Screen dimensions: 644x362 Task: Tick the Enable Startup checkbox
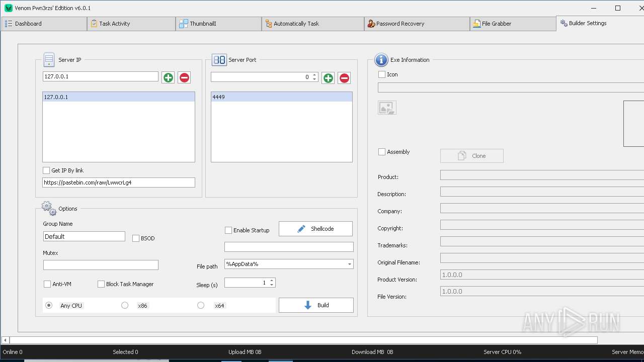point(228,230)
